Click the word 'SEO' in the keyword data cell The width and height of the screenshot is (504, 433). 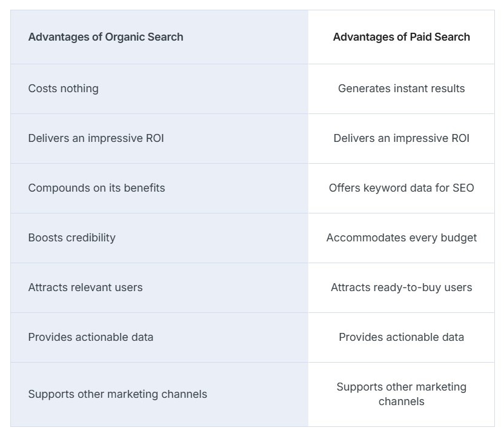click(463, 188)
